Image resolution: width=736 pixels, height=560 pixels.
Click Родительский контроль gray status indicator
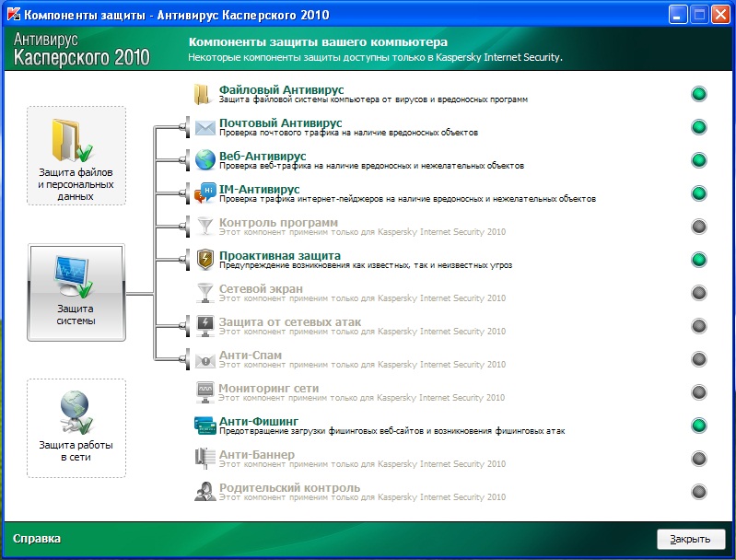(x=699, y=492)
